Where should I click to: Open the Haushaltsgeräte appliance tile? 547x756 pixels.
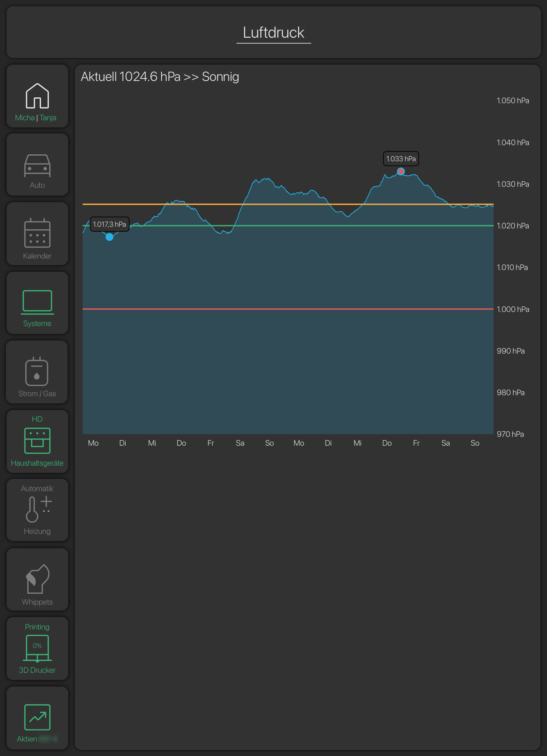click(x=37, y=441)
